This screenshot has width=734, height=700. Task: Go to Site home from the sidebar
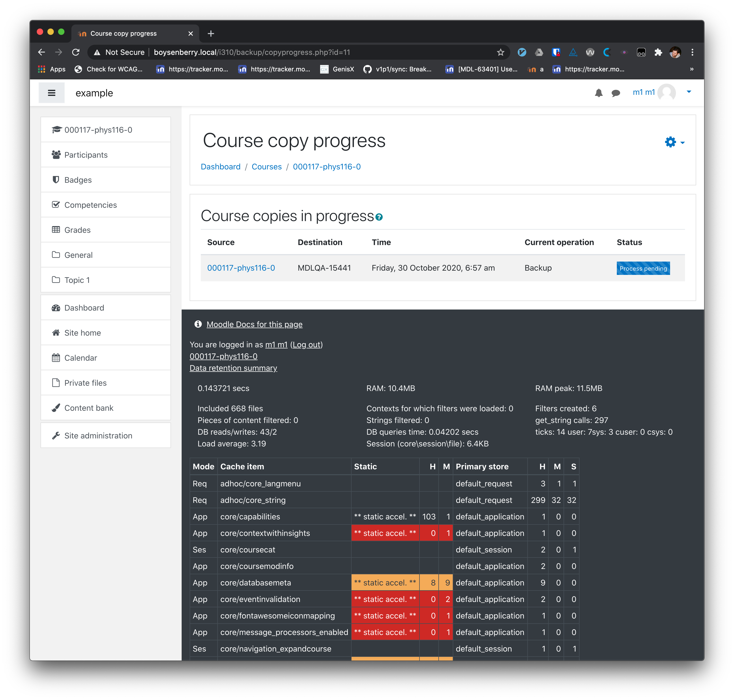(106, 333)
